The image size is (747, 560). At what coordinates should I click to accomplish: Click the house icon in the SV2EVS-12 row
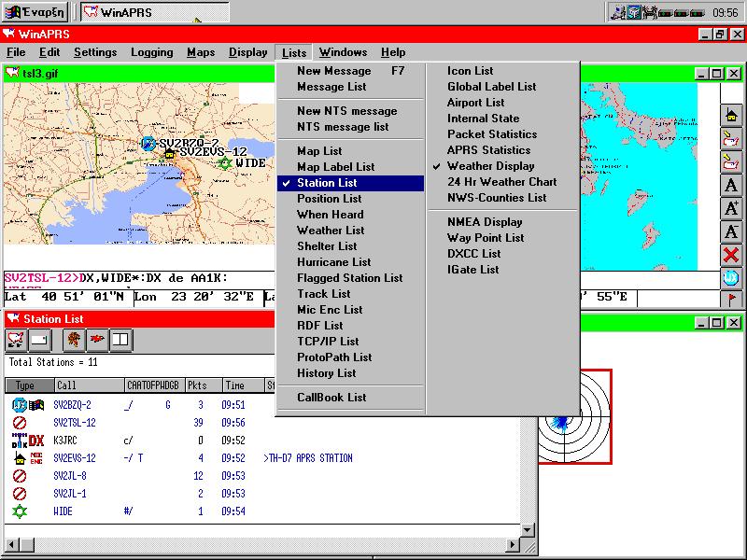[20, 458]
